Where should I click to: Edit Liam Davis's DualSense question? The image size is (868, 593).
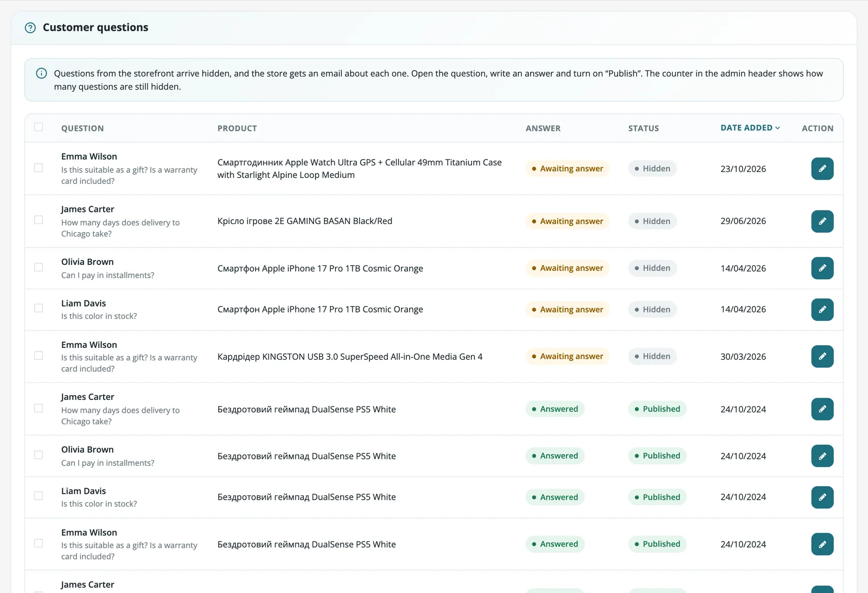822,497
